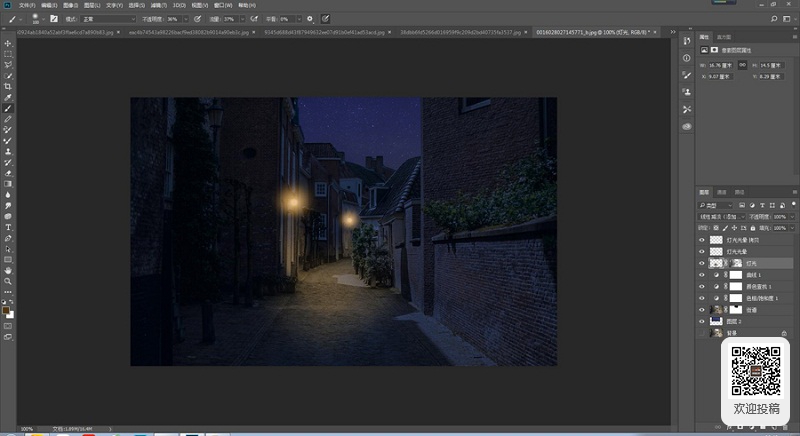Select the Eyedropper tool

click(x=8, y=97)
